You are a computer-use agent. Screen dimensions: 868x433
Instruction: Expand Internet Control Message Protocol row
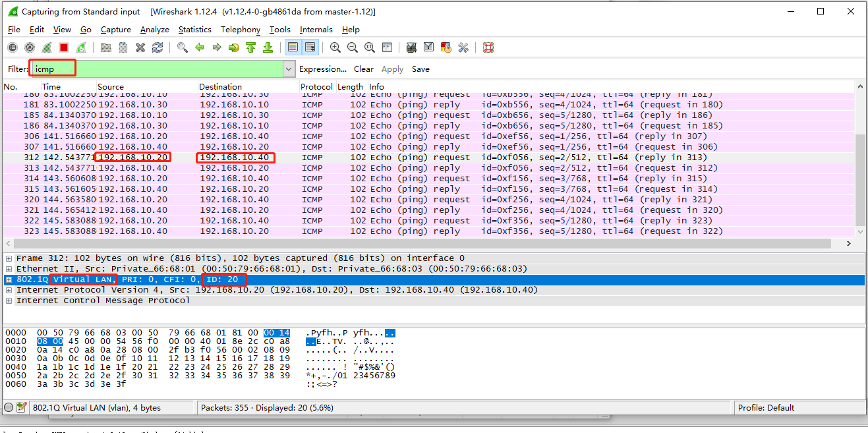[9, 301]
